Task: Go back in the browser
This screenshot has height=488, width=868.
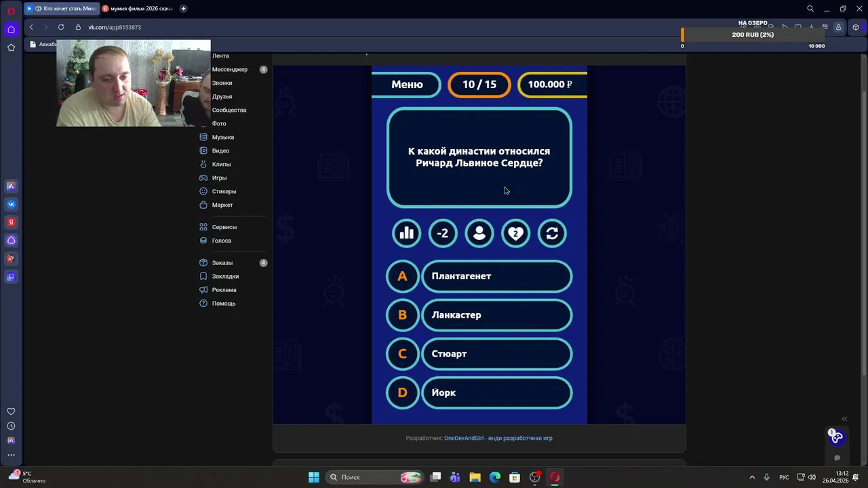Action: pyautogui.click(x=31, y=27)
